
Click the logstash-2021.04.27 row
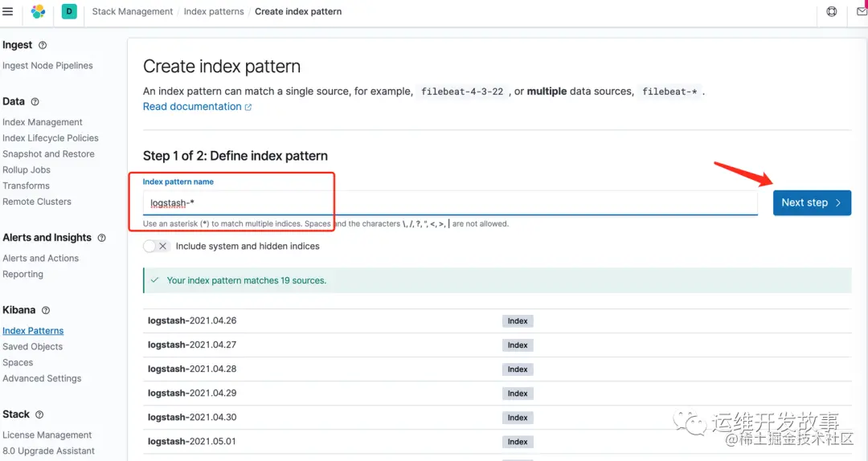point(497,345)
